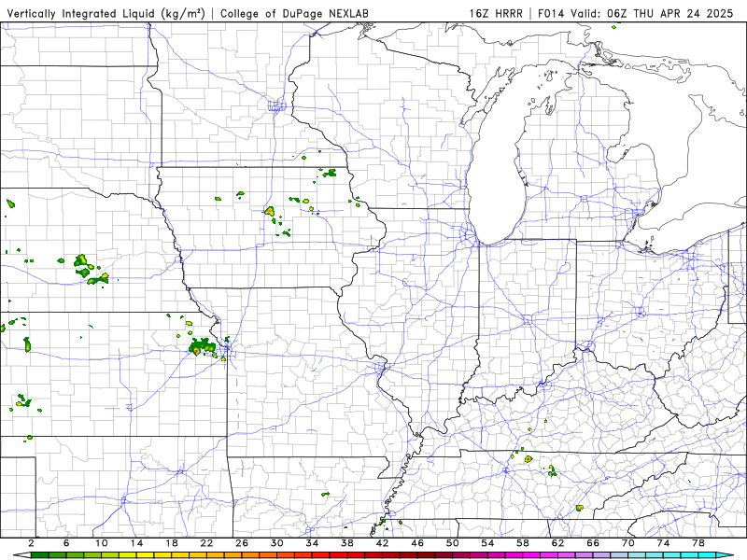Click the 54 value on the color scale
This screenshot has height=560, width=747.
487,543
